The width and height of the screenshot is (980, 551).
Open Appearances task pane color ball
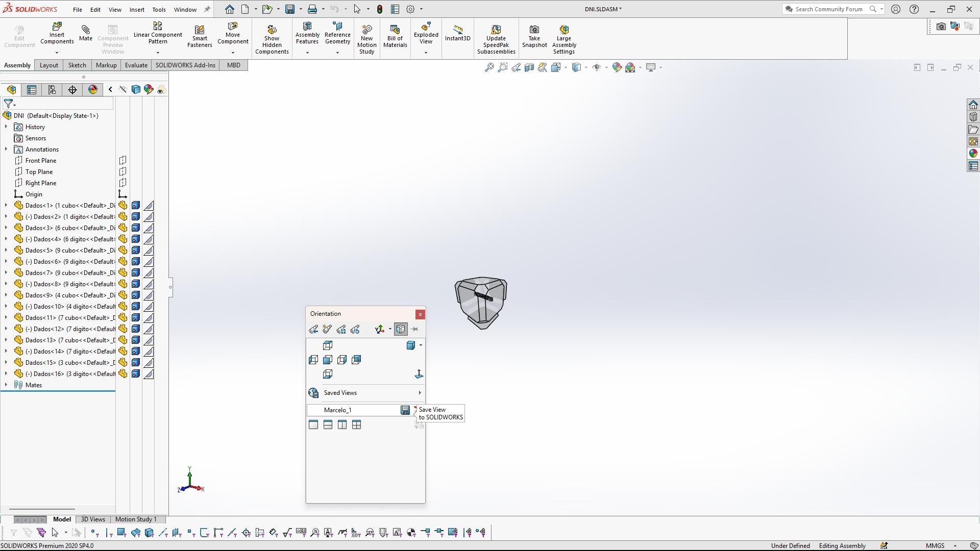pyautogui.click(x=973, y=154)
